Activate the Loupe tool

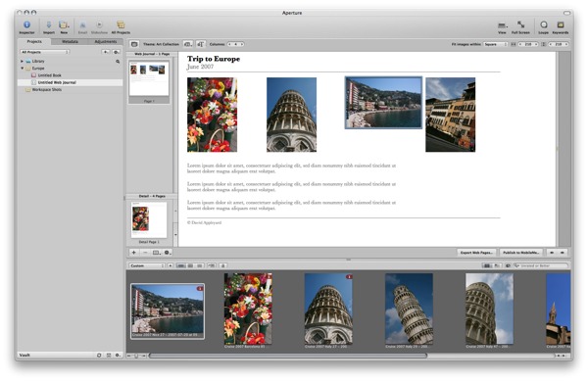tap(543, 27)
